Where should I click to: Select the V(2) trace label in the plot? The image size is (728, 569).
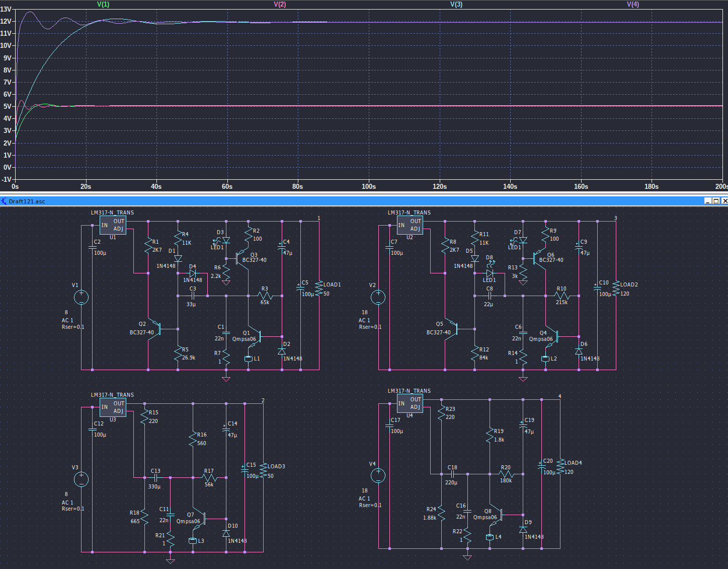280,4
